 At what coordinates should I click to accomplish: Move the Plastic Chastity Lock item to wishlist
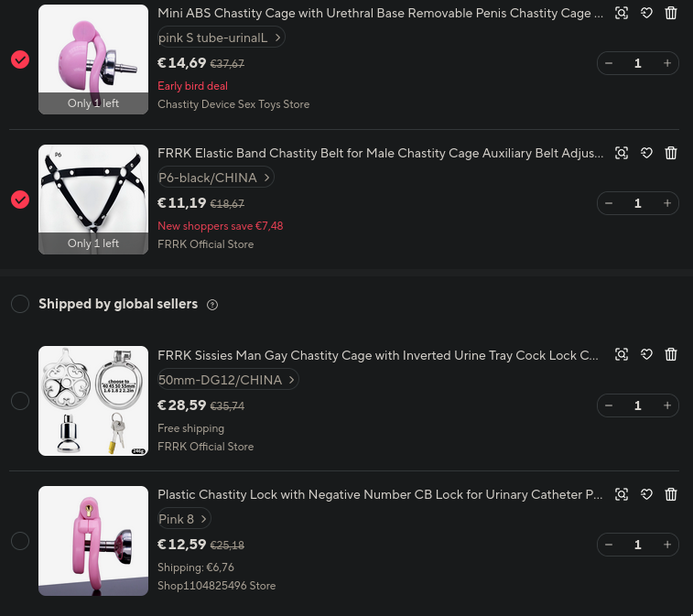(646, 494)
